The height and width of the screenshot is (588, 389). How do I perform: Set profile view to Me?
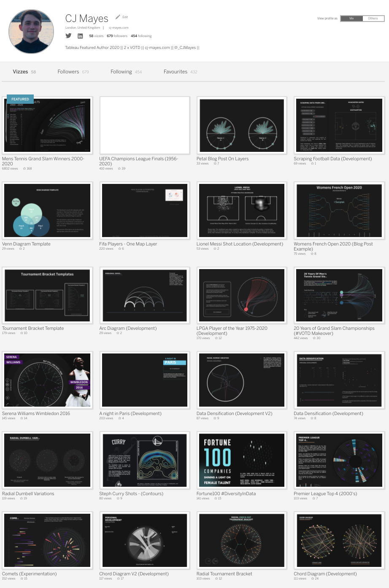(351, 19)
